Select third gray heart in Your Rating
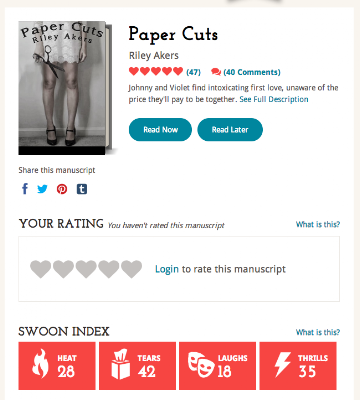This screenshot has width=360, height=400. coord(86,269)
